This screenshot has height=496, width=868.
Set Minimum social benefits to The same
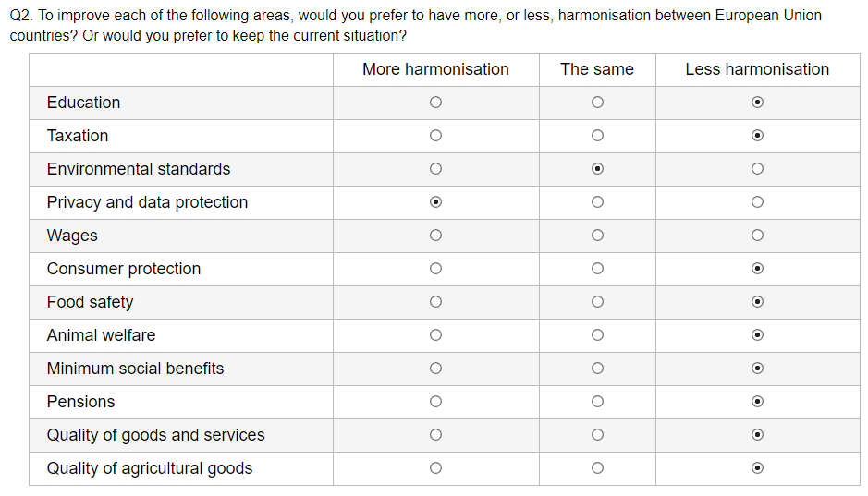tap(597, 369)
